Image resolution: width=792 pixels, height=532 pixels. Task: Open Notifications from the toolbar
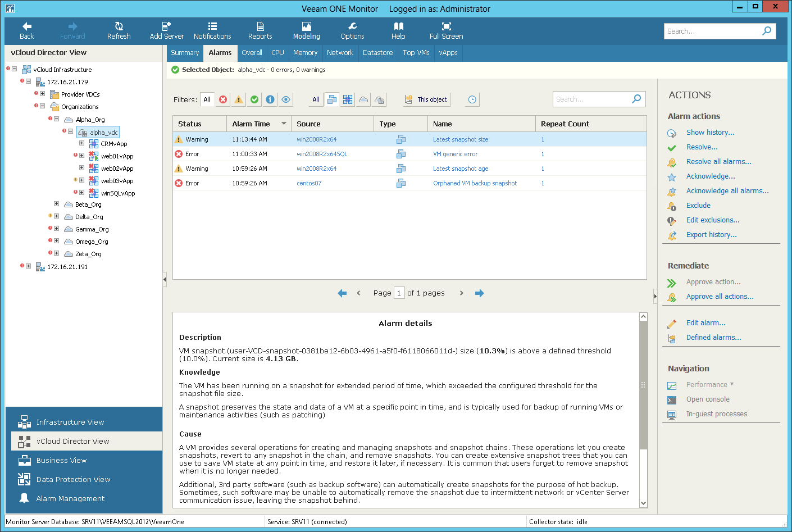[x=212, y=31]
